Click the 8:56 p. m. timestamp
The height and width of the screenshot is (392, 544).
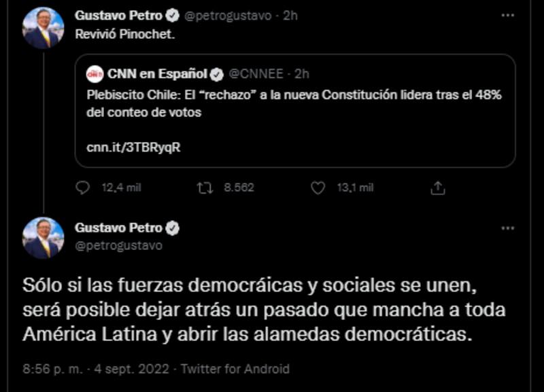point(52,369)
